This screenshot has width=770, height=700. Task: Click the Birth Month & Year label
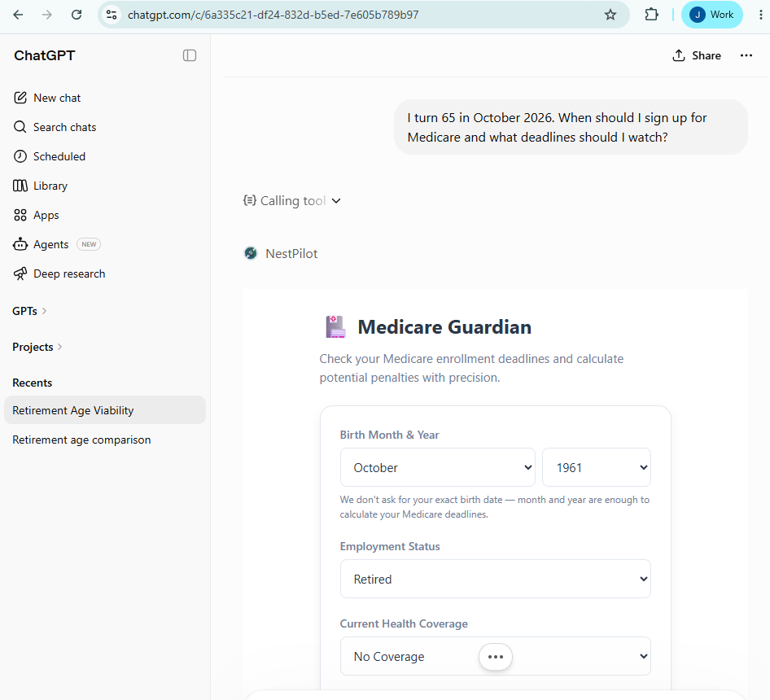389,435
